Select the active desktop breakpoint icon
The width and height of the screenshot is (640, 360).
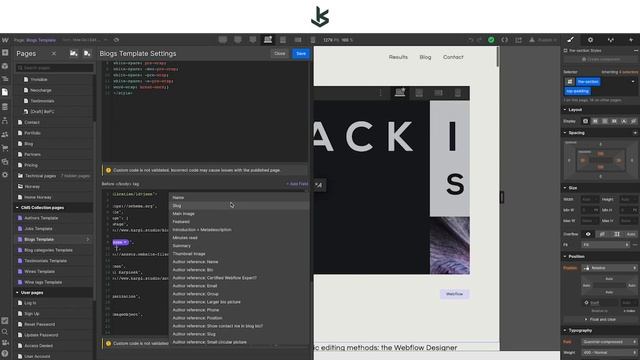268,40
